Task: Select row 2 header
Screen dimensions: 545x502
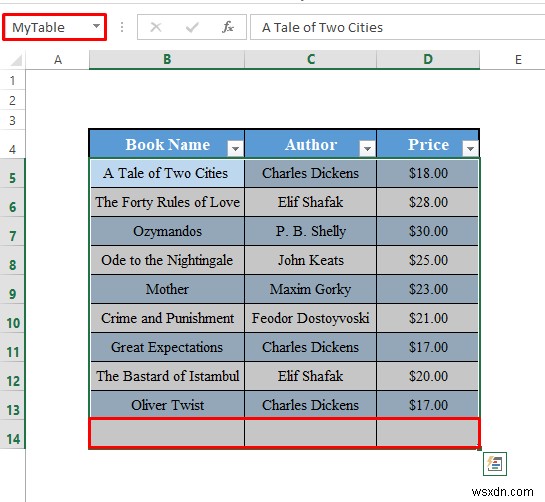Action: pos(13,100)
